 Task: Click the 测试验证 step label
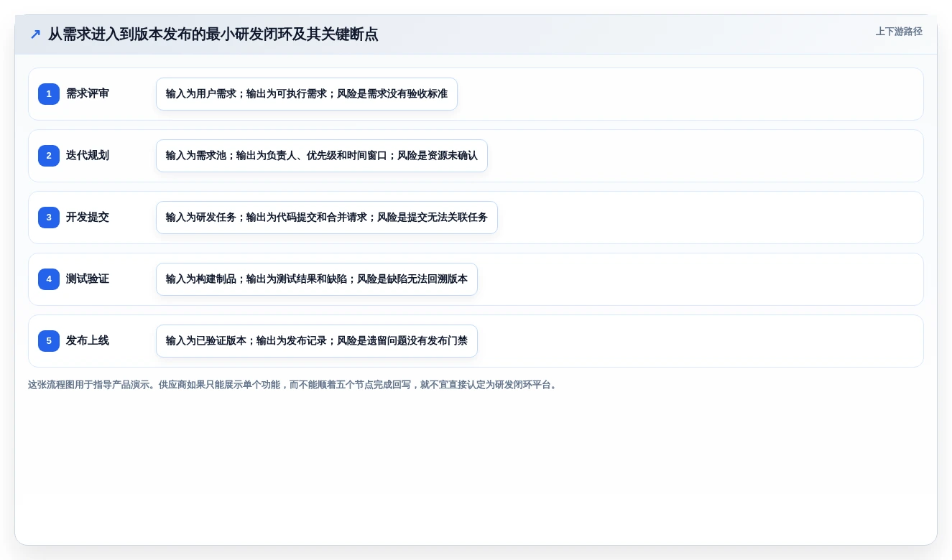tap(88, 279)
